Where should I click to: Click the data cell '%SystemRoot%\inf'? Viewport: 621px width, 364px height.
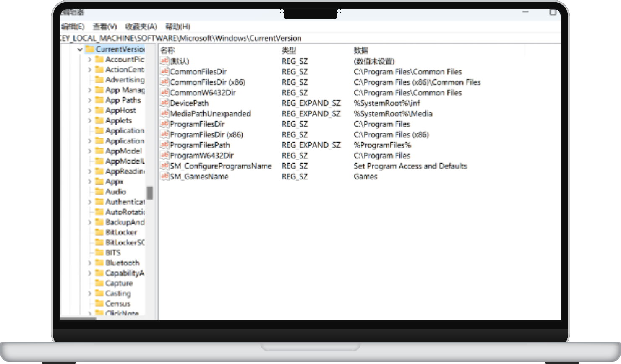(387, 103)
